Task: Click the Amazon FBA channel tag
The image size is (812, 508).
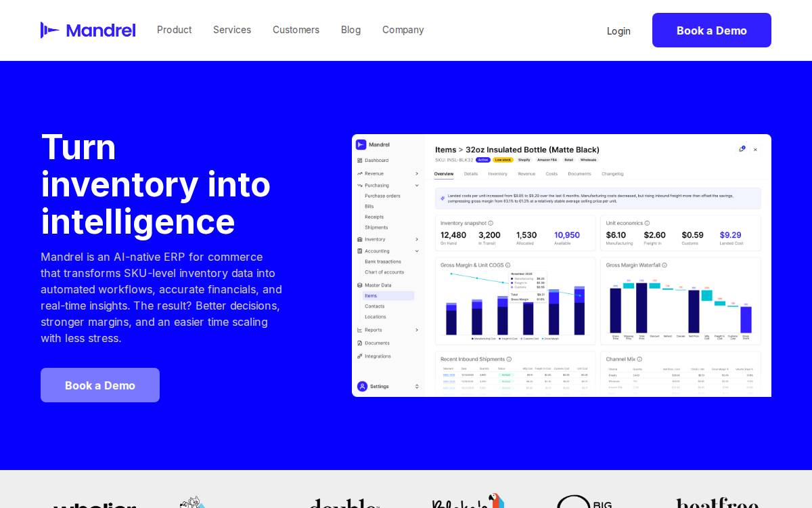Action: 547,160
